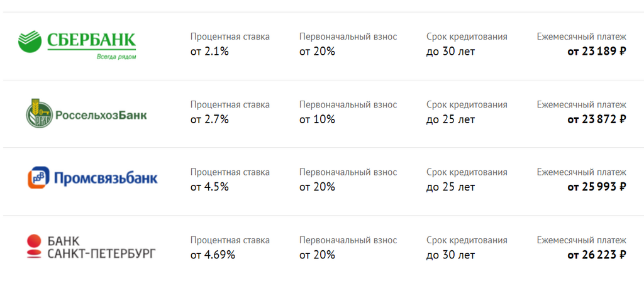644x293 pixels.
Task: Select Sberbank interest rate from 2.1%
Action: [x=209, y=52]
